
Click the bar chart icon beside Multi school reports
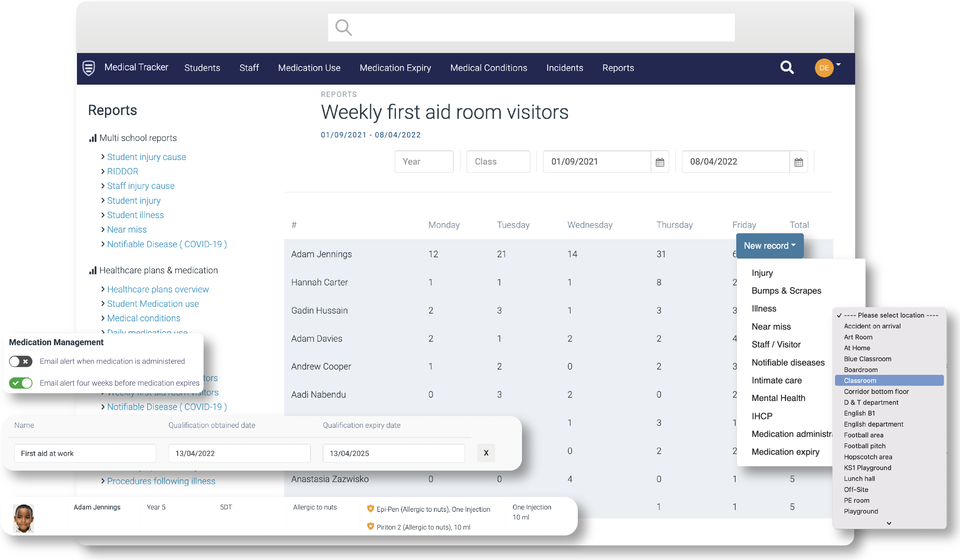(93, 138)
